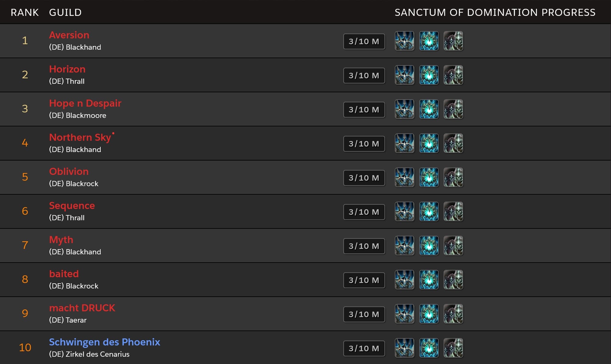Click the third boss icon for macht DRUCK
This screenshot has height=364, width=611.
[453, 314]
